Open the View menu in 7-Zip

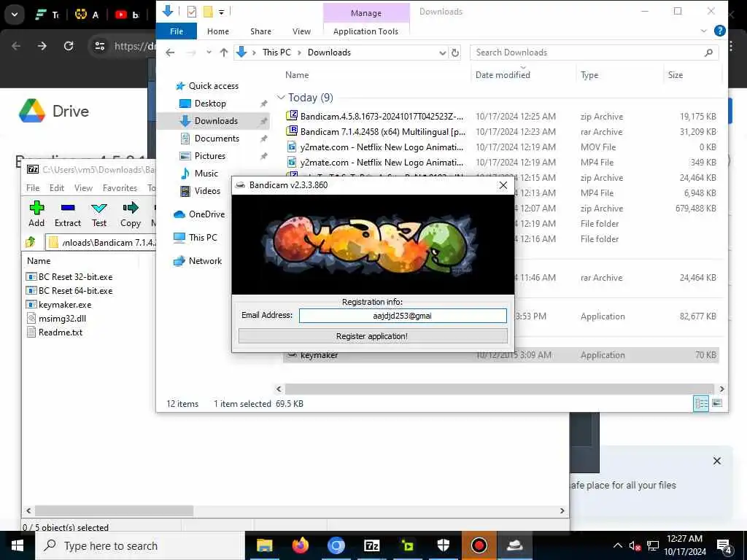pos(83,188)
